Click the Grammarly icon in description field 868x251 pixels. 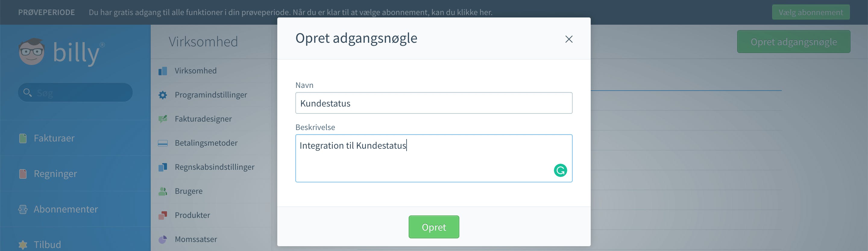pyautogui.click(x=560, y=170)
